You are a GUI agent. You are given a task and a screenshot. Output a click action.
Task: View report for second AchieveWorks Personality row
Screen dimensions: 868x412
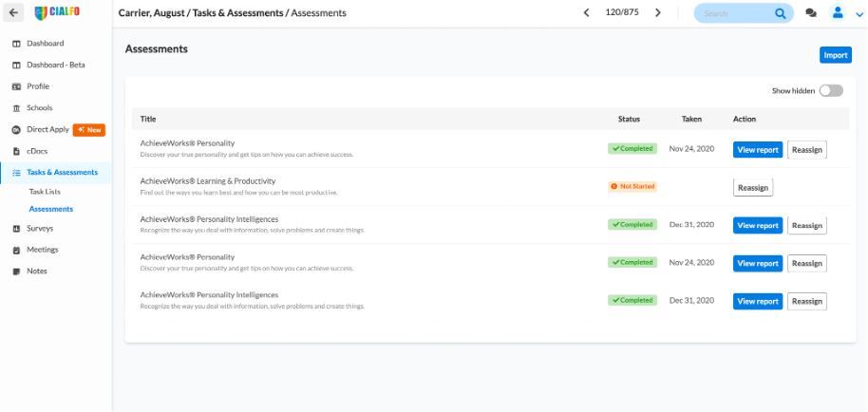point(758,264)
